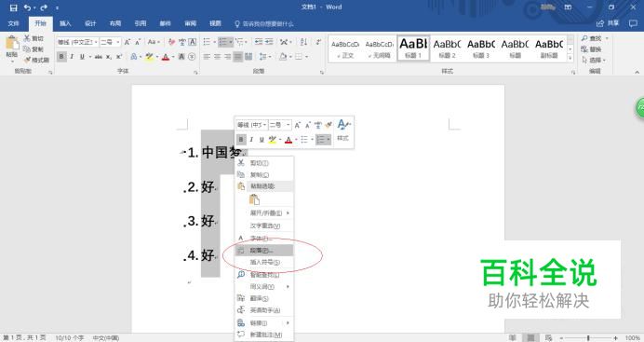Click the Align Left icon in ribbon
Image resolution: width=644 pixels, height=342 pixels.
tap(207, 57)
